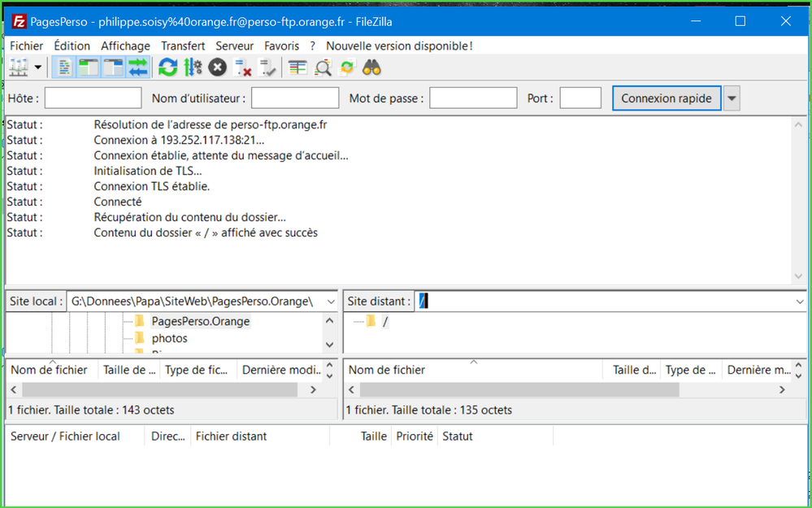
Task: Click the Connexion rapide button
Action: (666, 98)
